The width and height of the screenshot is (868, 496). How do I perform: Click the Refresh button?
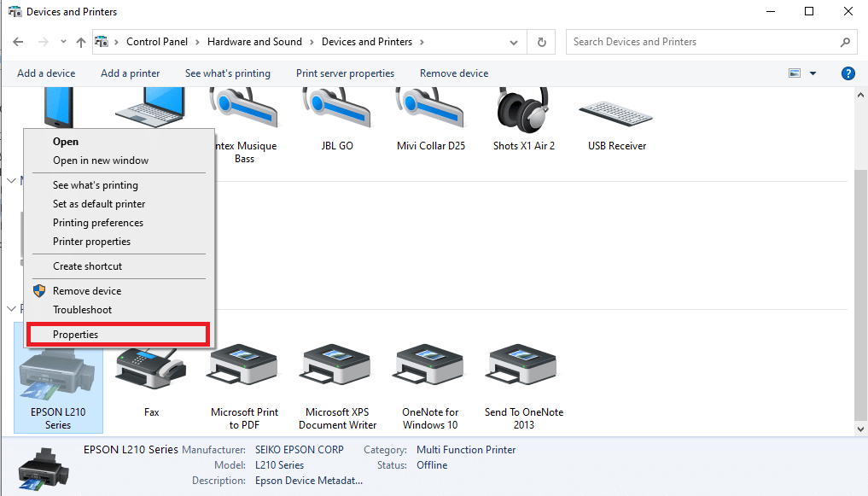542,42
